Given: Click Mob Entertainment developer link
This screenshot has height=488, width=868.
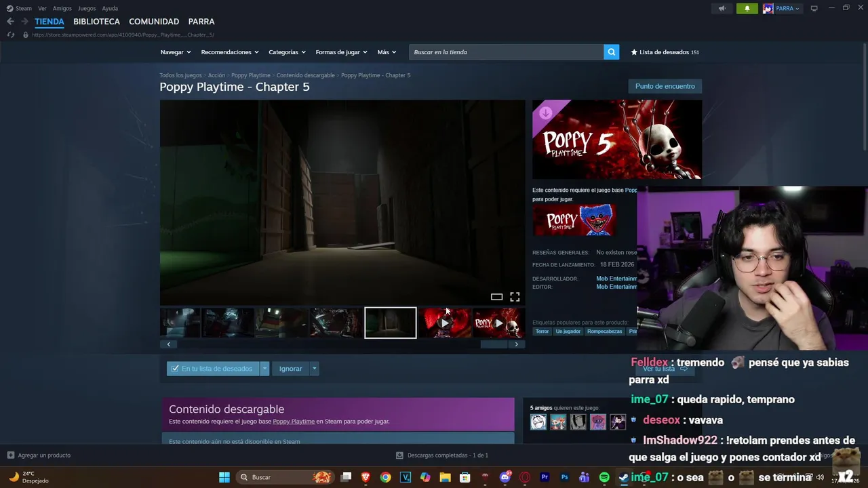Looking at the screenshot, I should [616, 279].
